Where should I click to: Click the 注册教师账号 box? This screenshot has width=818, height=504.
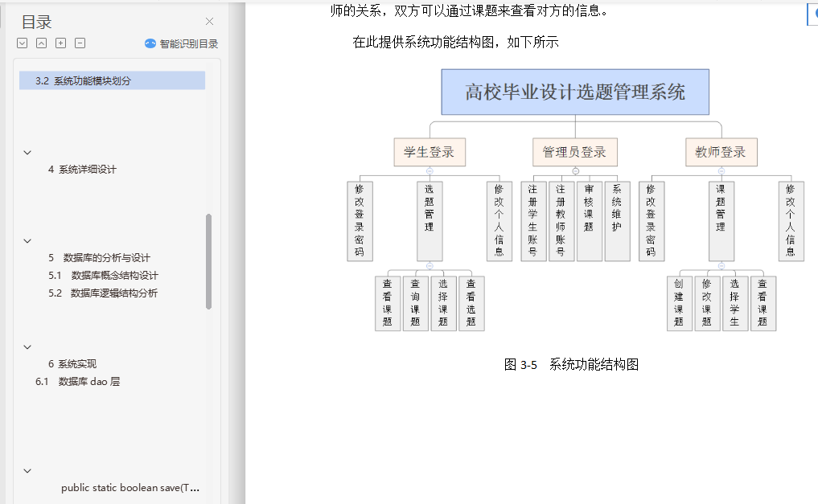[x=561, y=221]
